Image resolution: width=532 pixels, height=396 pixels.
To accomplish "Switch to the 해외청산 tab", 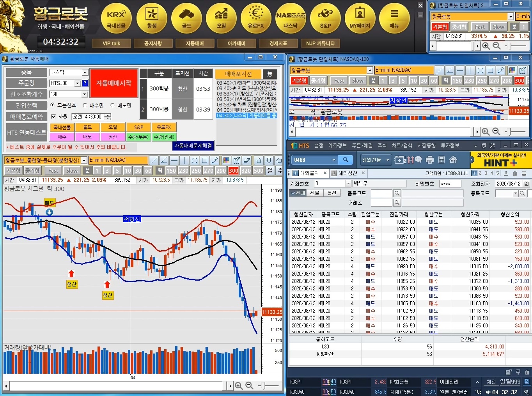I will pos(348,173).
